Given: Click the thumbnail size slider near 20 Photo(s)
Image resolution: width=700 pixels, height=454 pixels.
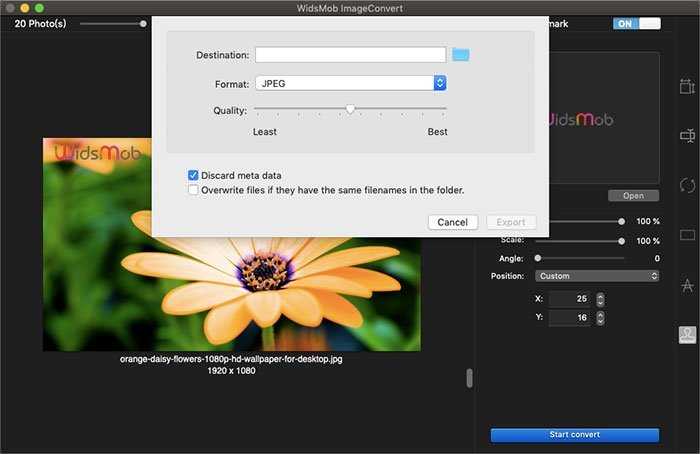Looking at the screenshot, I should [113, 24].
